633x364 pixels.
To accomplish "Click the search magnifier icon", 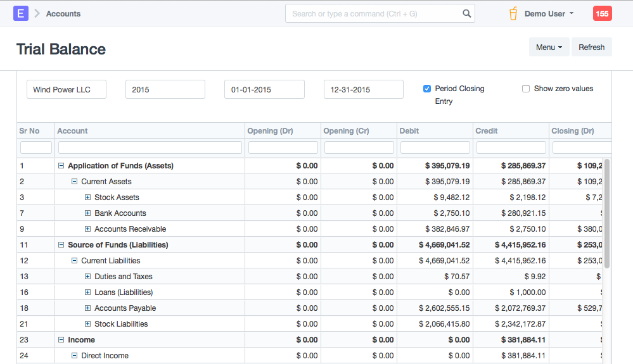I will pos(466,13).
